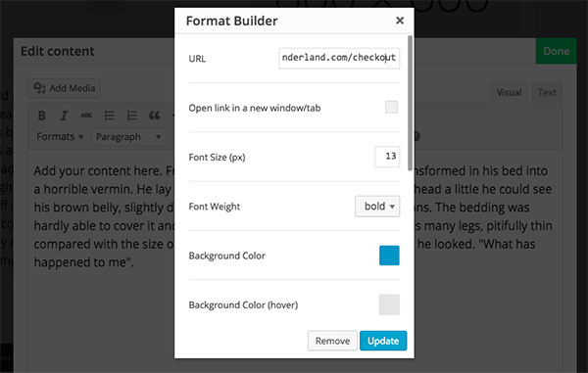Open the Formats dropdown menu
Image resolution: width=588 pixels, height=373 pixels.
tap(60, 137)
